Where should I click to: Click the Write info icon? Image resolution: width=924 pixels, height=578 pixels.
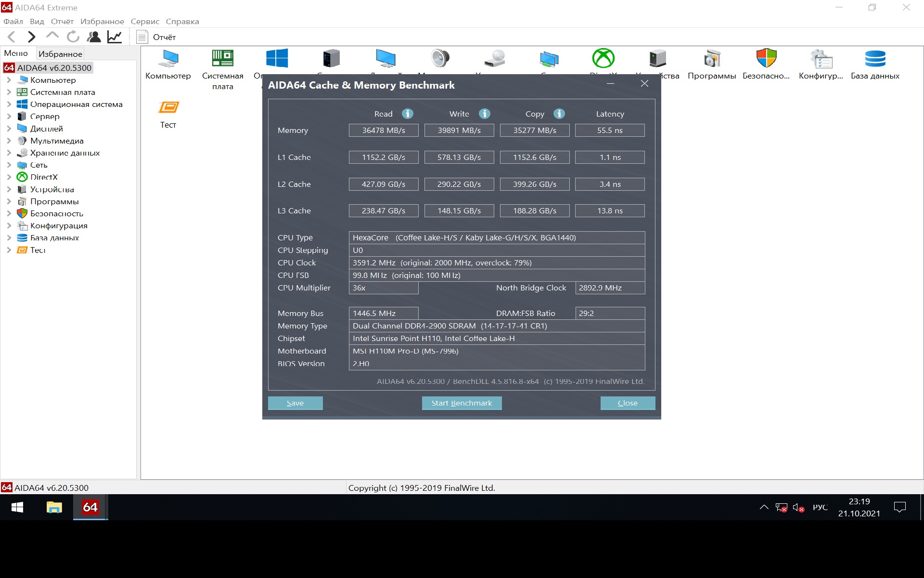[x=484, y=114]
